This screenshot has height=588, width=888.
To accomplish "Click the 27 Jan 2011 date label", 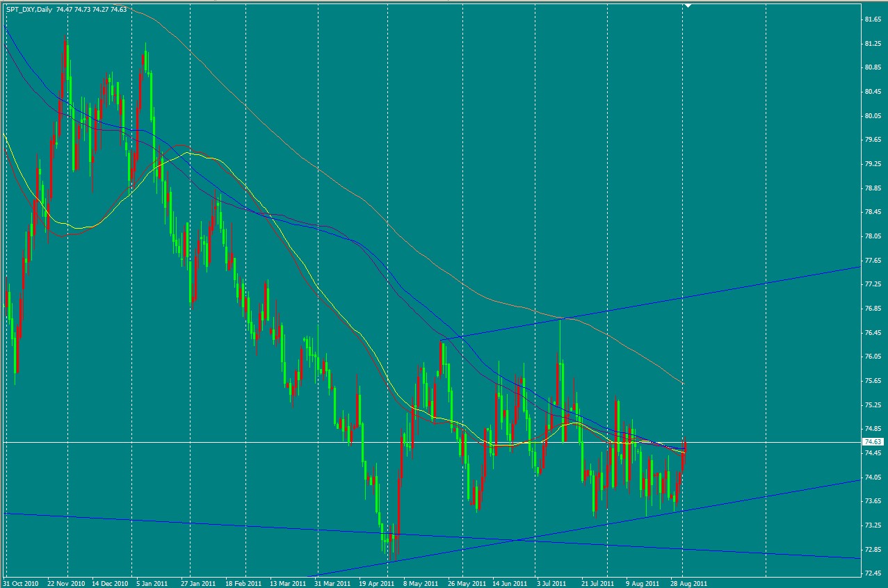I will (x=200, y=583).
